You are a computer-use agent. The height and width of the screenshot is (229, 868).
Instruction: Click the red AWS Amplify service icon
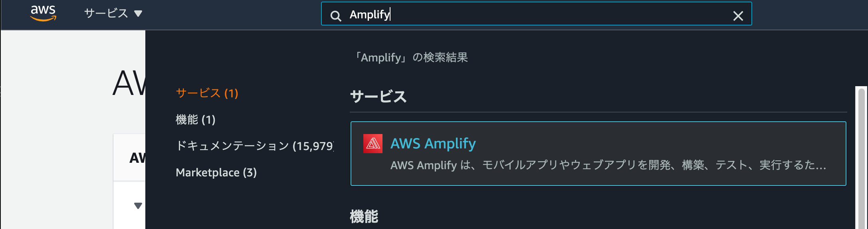pyautogui.click(x=373, y=144)
